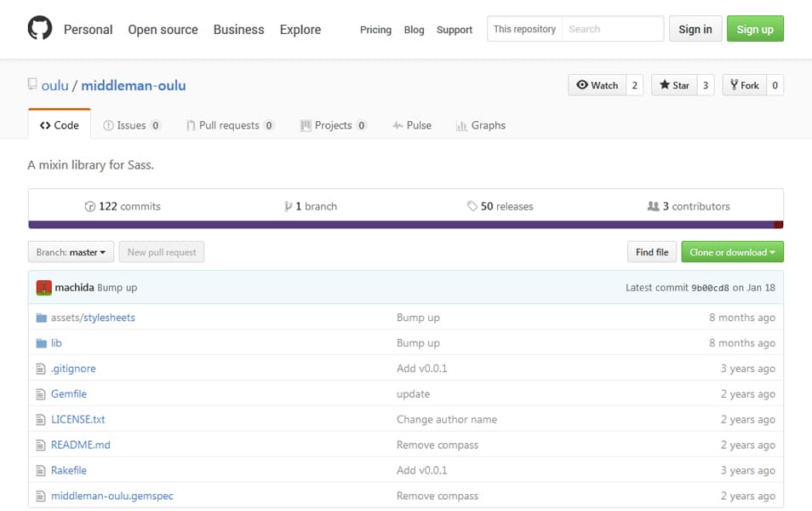The width and height of the screenshot is (812, 511).
Task: View the watchers count 2
Action: point(634,85)
